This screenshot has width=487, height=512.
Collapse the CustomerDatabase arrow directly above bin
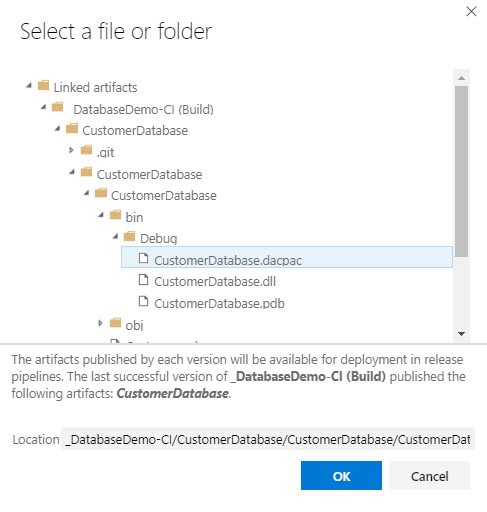point(87,193)
